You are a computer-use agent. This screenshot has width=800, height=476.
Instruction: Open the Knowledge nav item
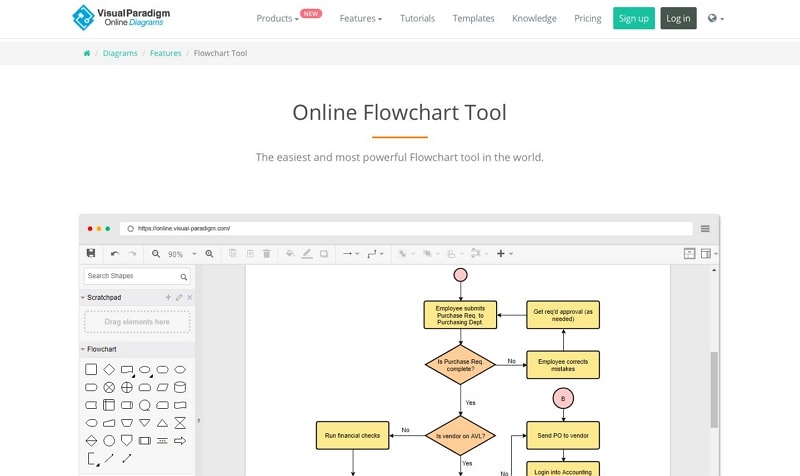tap(534, 18)
